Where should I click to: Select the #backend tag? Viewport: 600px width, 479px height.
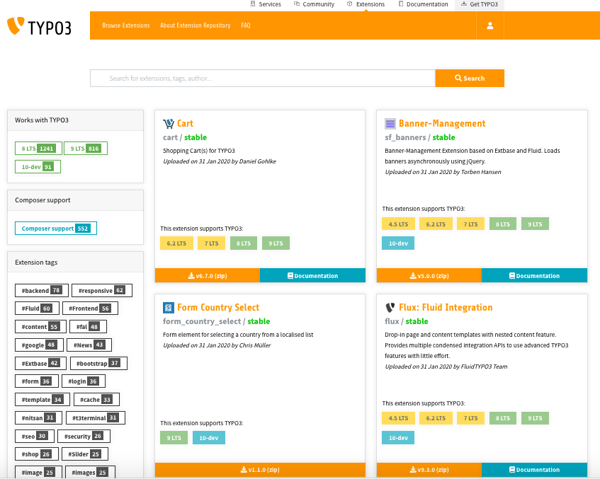coord(40,290)
